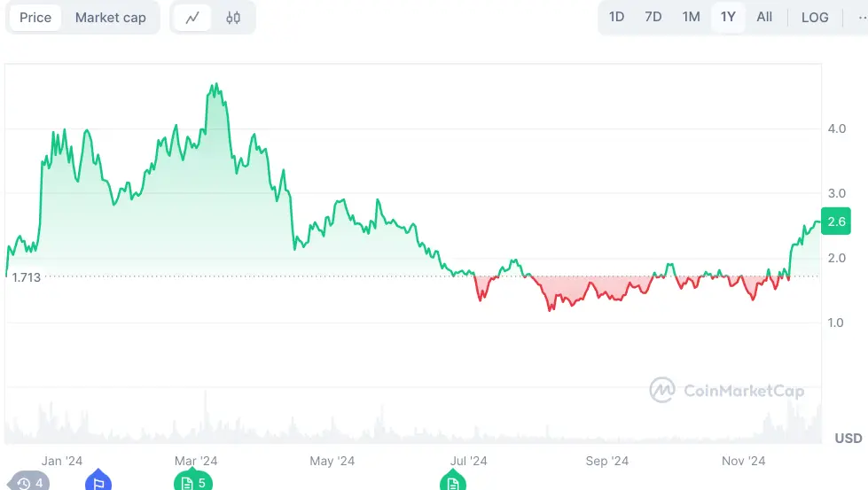Toggle the LOG scale option

click(x=815, y=18)
